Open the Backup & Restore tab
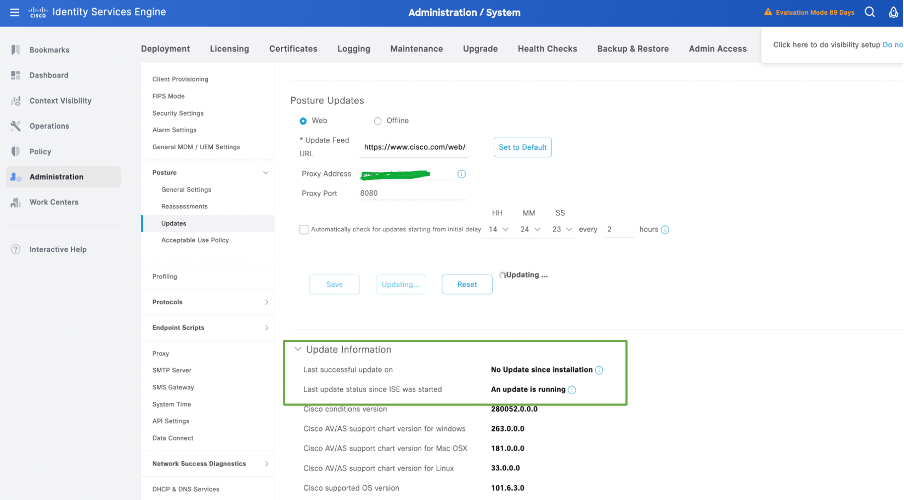Viewport: 904px width, 500px height. pos(632,49)
